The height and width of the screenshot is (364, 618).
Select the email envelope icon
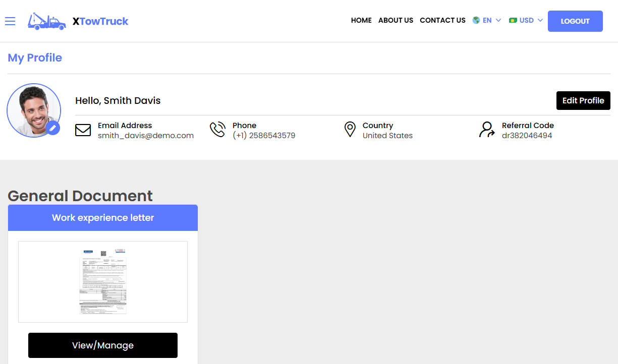[83, 130]
